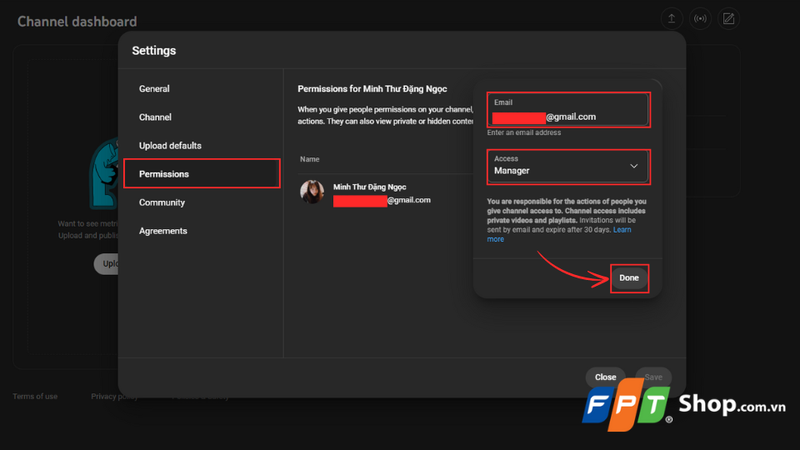Click the Enter an email address hint
Viewport: 800px width, 450px height.
(x=524, y=133)
